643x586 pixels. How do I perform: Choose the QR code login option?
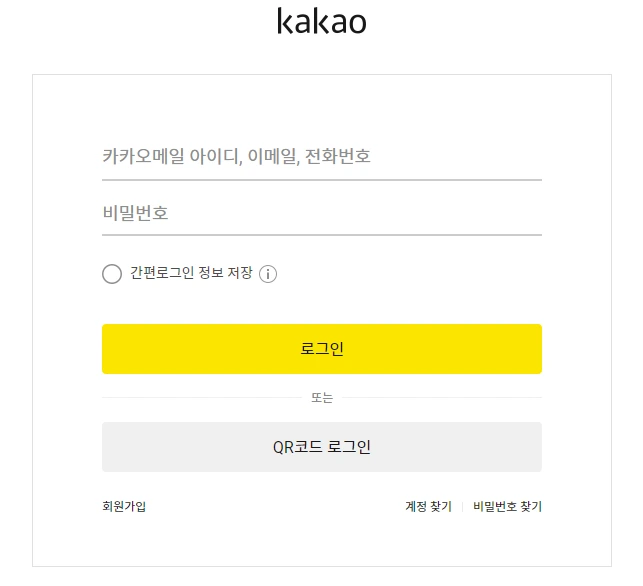(x=321, y=447)
